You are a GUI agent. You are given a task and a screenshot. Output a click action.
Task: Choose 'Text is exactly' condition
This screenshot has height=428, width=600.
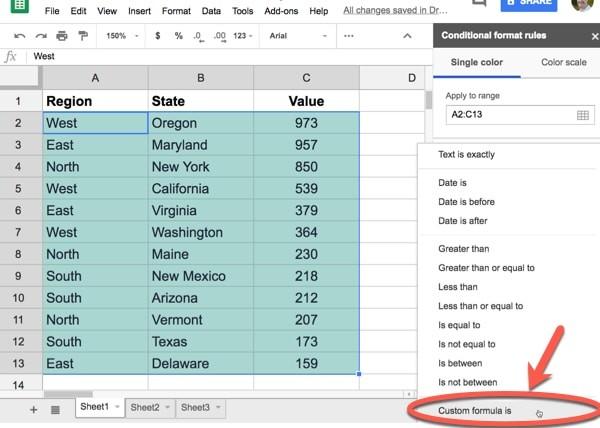point(466,155)
